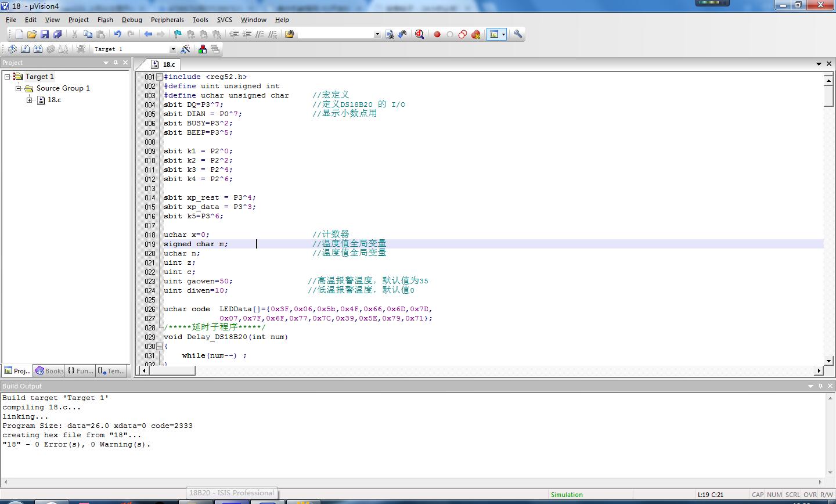Click the Copy icon
The image size is (836, 504).
coord(88,34)
